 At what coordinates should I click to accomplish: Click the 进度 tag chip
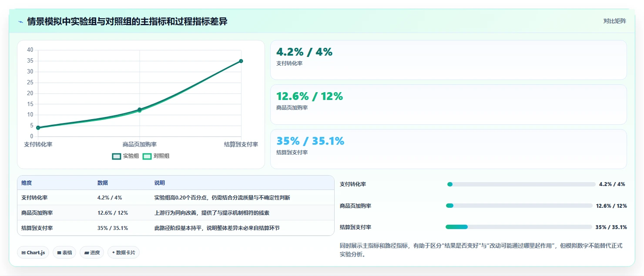click(92, 253)
